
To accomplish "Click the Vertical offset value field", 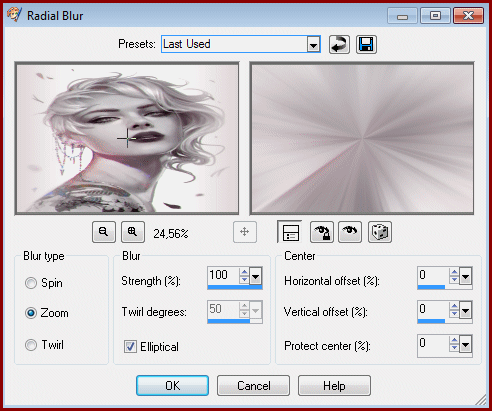I will pyautogui.click(x=433, y=310).
